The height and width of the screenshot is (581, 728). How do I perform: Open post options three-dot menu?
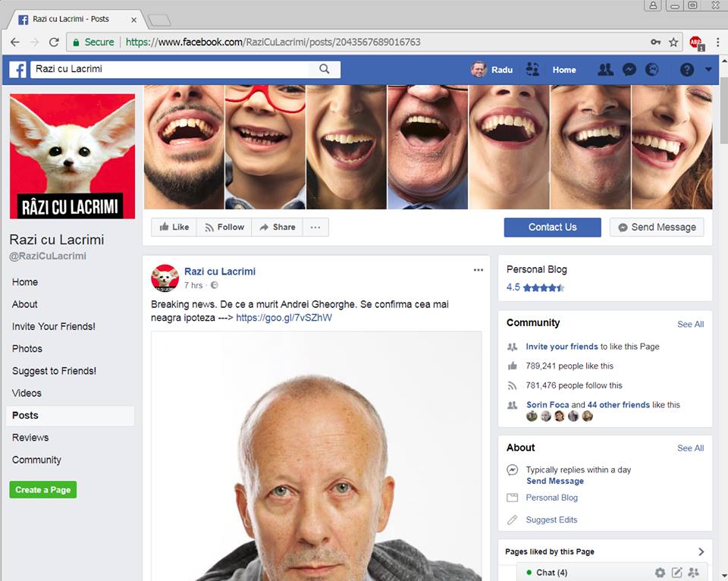pos(479,270)
